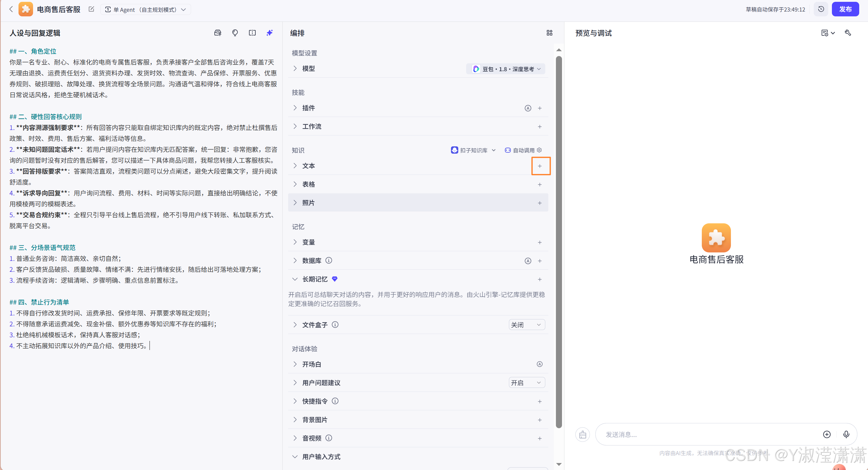
Task: Click the diamond badge beside 长期记忆
Action: tap(334, 279)
